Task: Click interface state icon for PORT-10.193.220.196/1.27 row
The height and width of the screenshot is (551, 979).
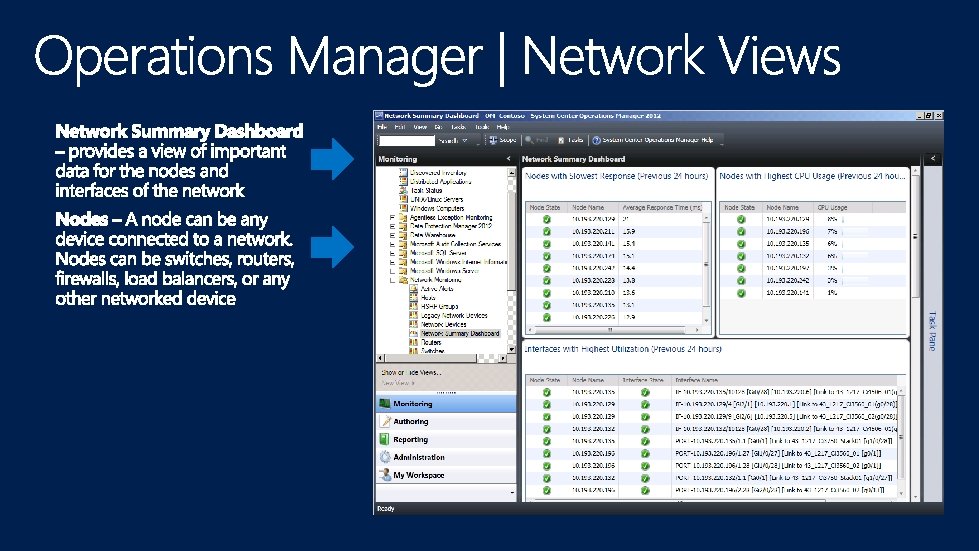Action: point(645,454)
